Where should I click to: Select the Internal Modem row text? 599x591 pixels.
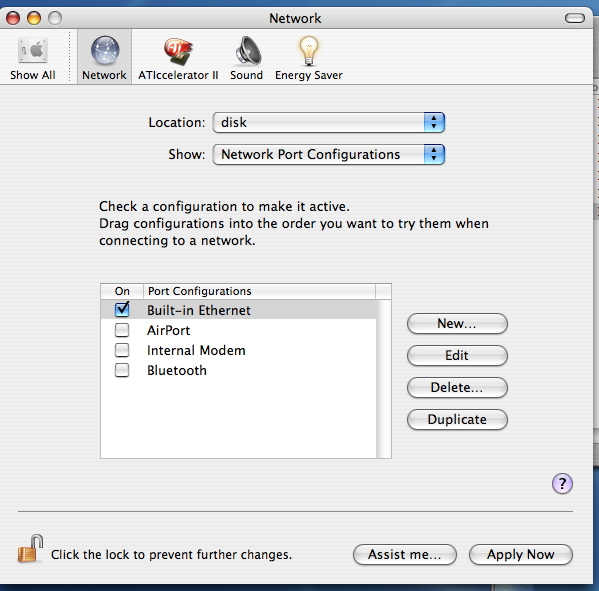click(x=196, y=350)
